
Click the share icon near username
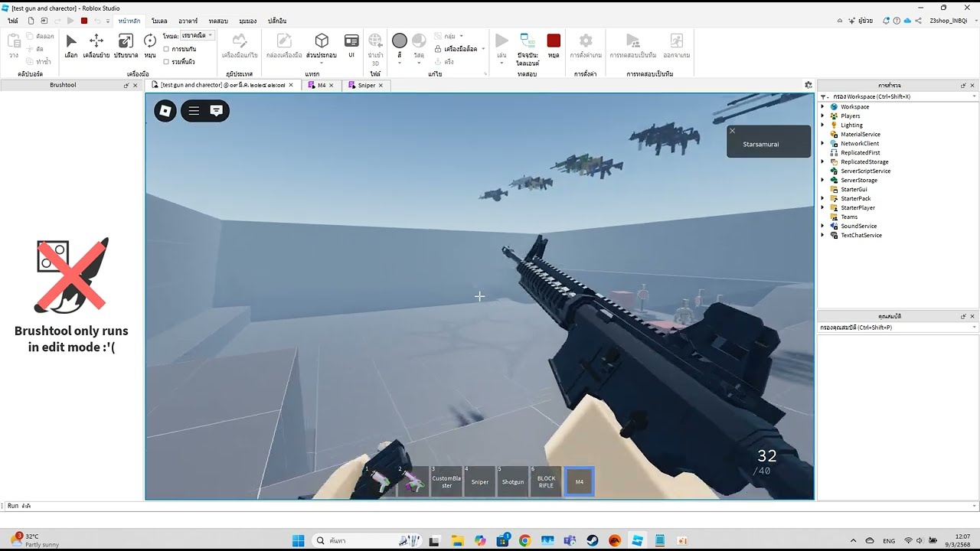(919, 21)
